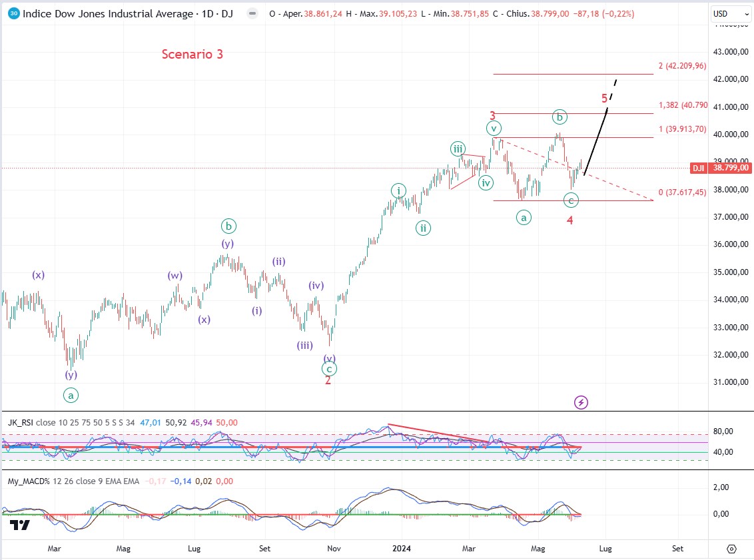Open the USD currency dropdown
This screenshot has width=754, height=560.
[x=731, y=14]
